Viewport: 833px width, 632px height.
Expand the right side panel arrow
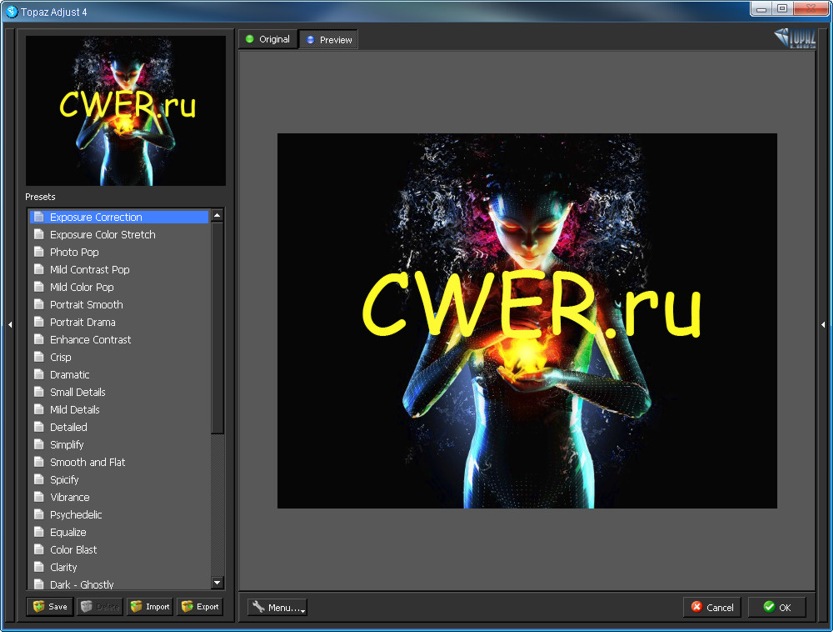tap(823, 324)
